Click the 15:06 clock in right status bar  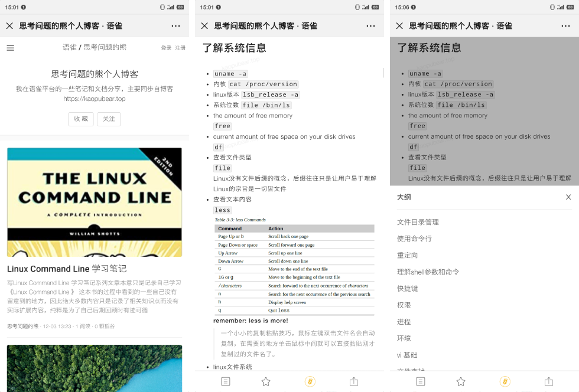(402, 7)
